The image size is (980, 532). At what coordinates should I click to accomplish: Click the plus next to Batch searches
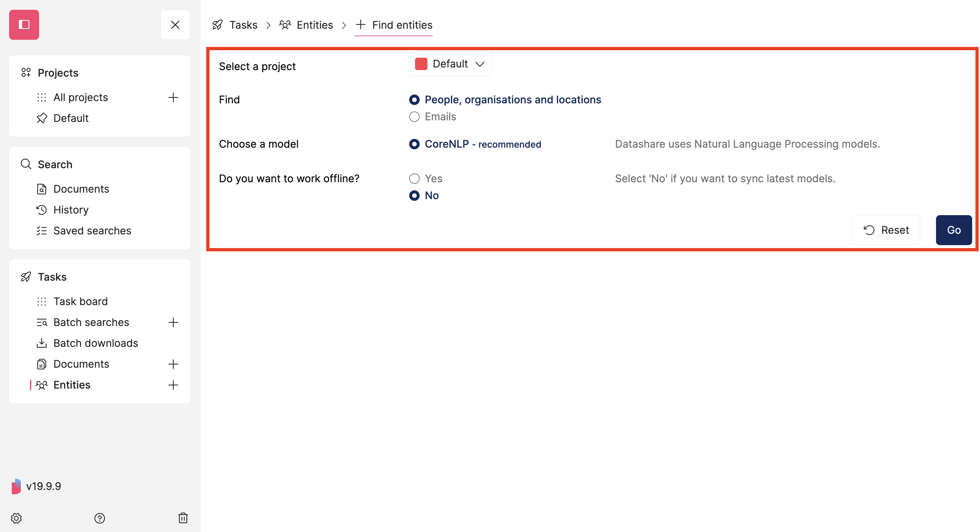click(x=173, y=322)
